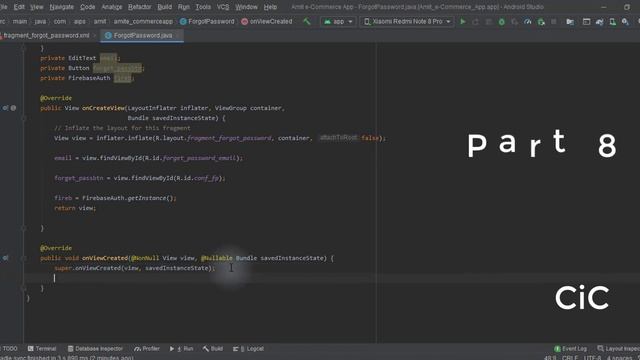Open the Code menu
This screenshot has height=360, width=640.
tap(87, 7)
